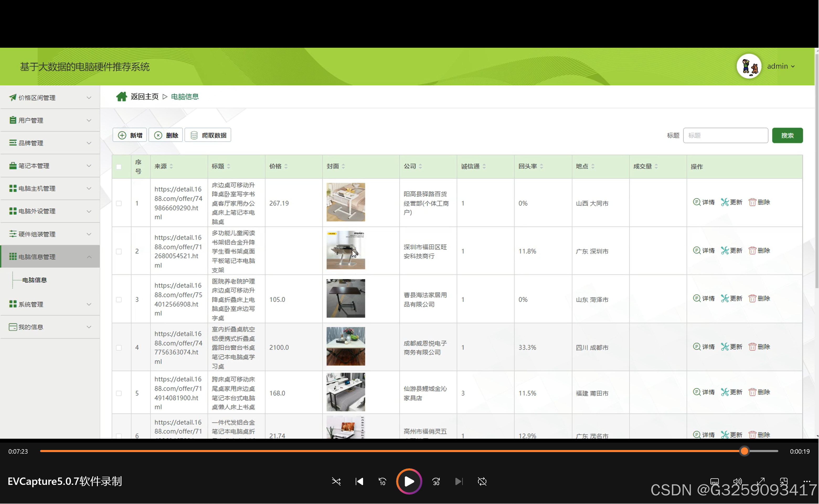
Task: Click 更新 in row 5 仙游县鲤城金沁家具店
Action: click(732, 392)
